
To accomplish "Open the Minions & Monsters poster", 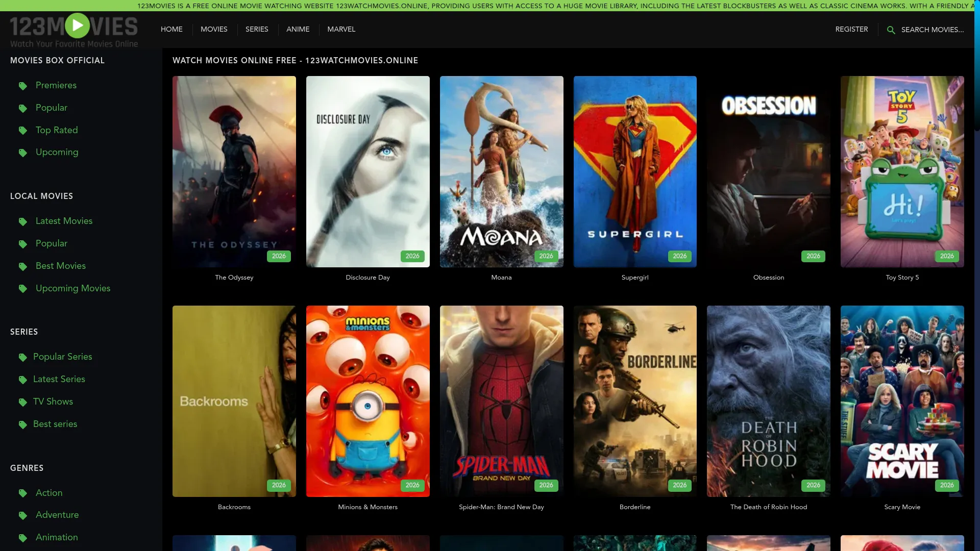I will [368, 401].
